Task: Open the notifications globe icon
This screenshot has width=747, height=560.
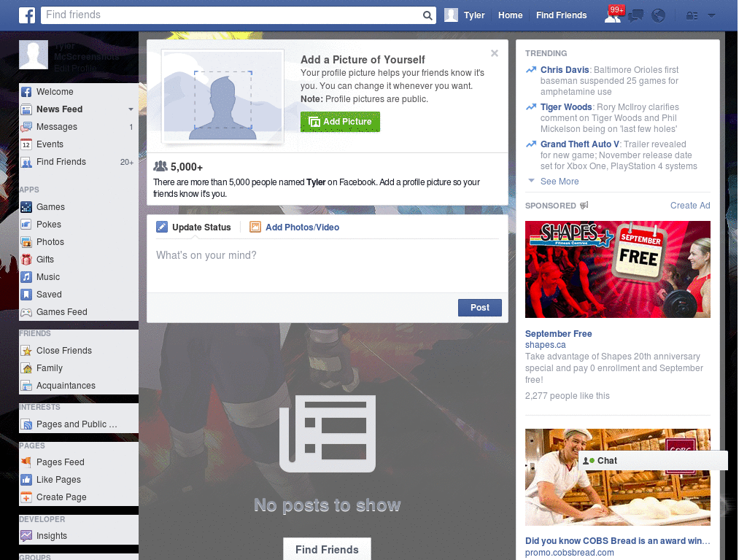Action: tap(659, 16)
